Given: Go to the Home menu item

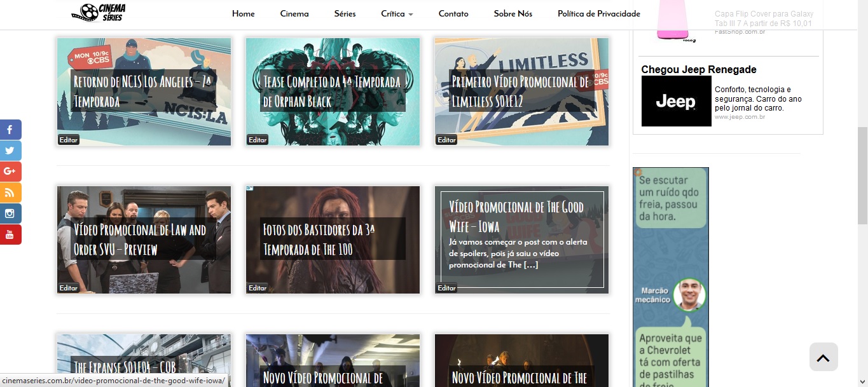Looking at the screenshot, I should [243, 14].
